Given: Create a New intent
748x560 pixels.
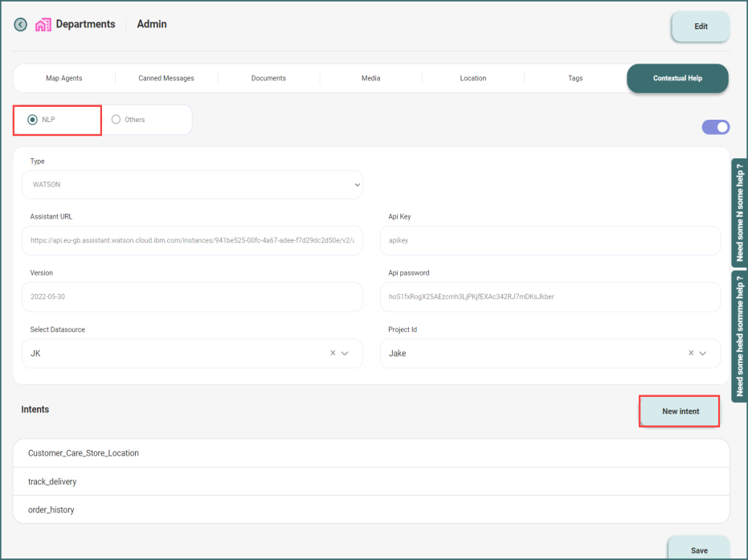Looking at the screenshot, I should [680, 411].
